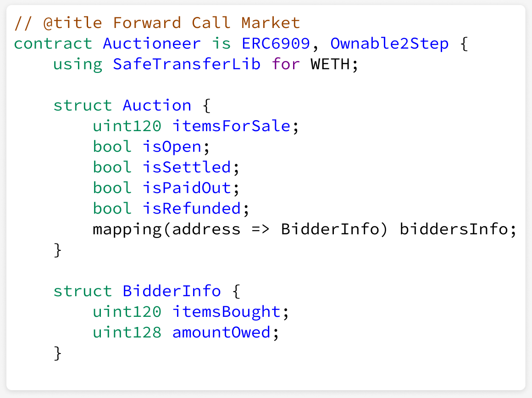The image size is (532, 398).
Task: Click the WETH identifier in using statement
Action: (x=330, y=65)
